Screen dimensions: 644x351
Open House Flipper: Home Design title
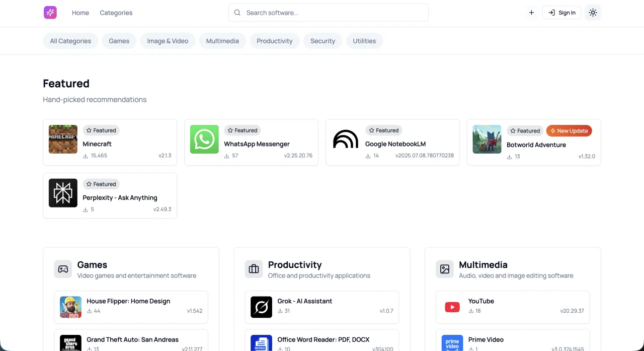pyautogui.click(x=128, y=301)
